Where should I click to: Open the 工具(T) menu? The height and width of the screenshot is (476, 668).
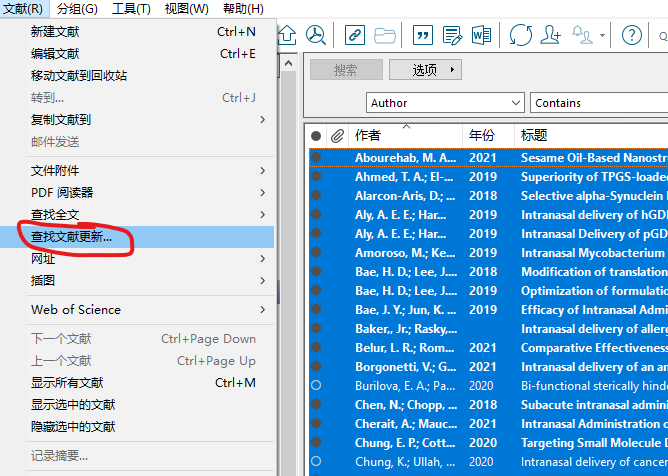click(131, 9)
